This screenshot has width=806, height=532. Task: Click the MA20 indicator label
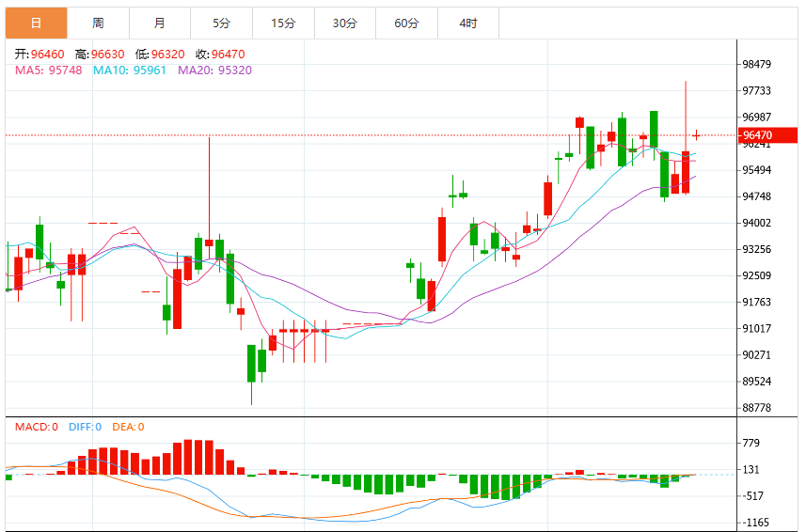pyautogui.click(x=214, y=70)
